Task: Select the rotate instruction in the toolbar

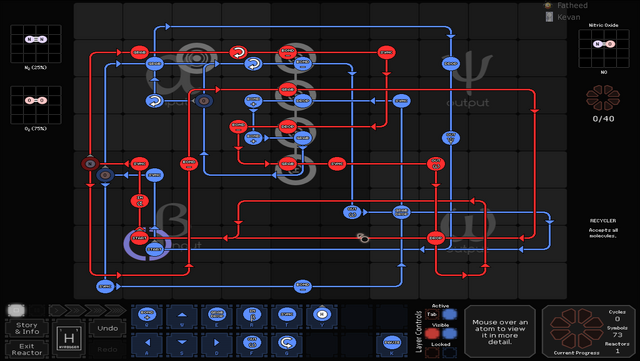Action: point(287,343)
